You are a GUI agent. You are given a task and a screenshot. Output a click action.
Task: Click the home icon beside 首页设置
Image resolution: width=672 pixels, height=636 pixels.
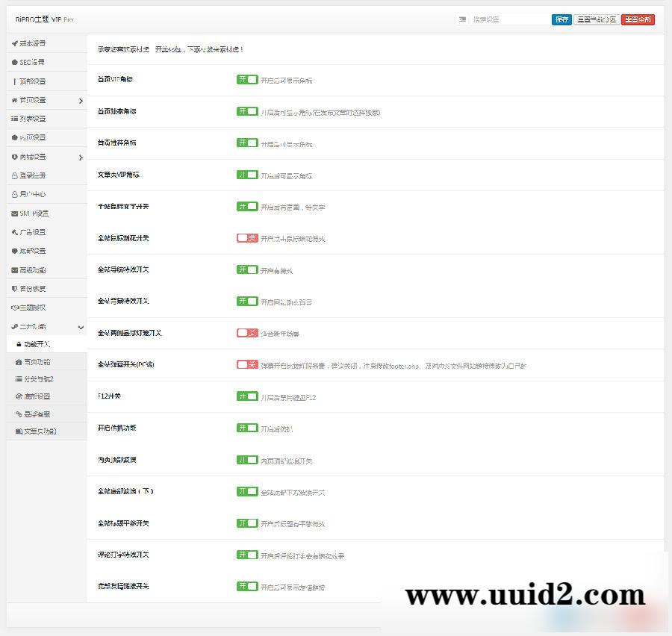click(x=15, y=100)
